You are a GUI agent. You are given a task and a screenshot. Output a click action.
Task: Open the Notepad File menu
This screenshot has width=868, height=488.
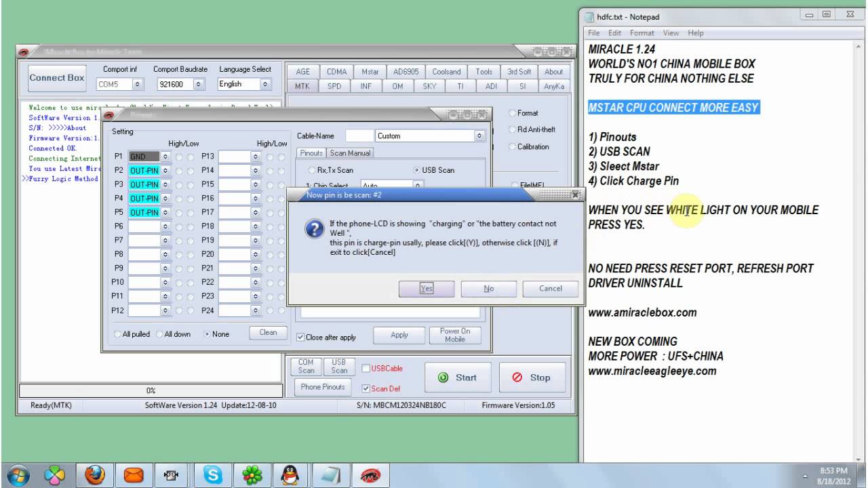[x=594, y=33]
